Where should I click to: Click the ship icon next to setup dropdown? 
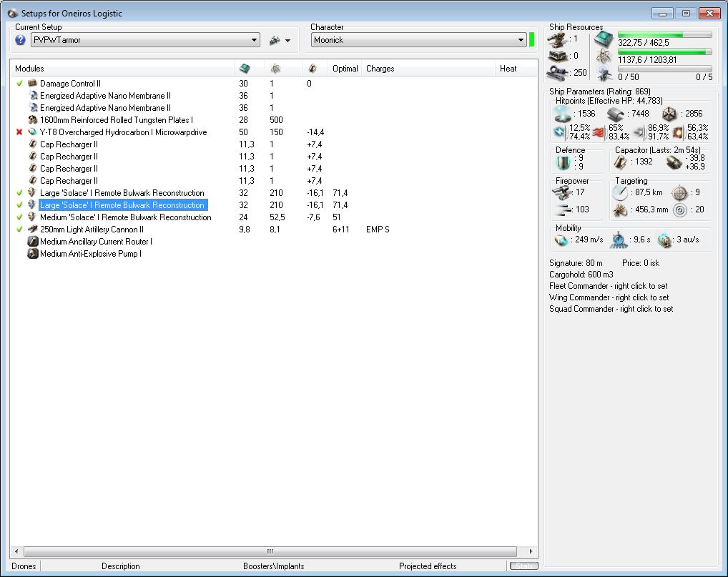coord(275,40)
